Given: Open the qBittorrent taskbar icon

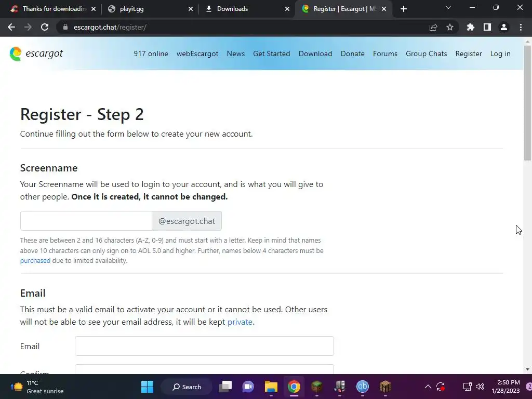Looking at the screenshot, I should click(x=362, y=387).
